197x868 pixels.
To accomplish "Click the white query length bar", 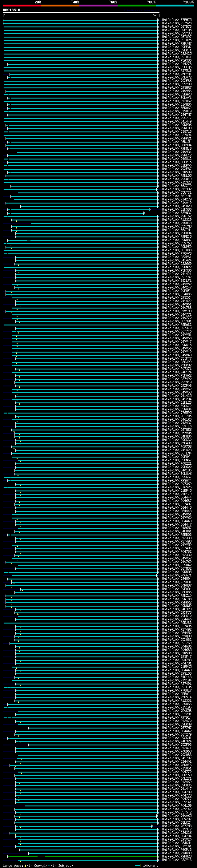I will [x=81, y=12].
